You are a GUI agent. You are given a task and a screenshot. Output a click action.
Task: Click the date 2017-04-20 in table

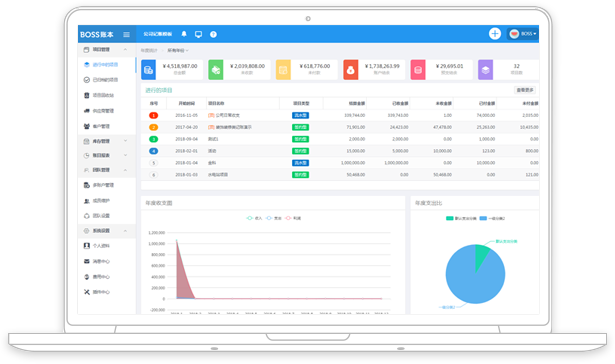coord(186,127)
